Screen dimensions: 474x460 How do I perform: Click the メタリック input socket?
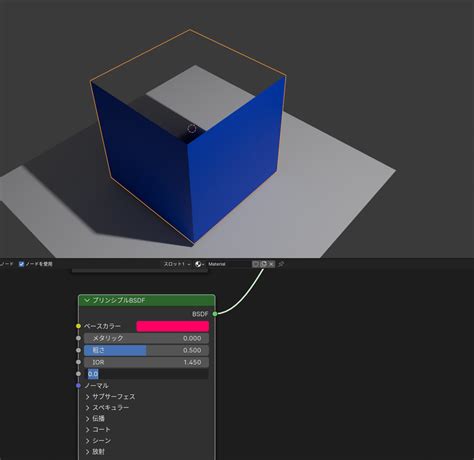(78, 338)
